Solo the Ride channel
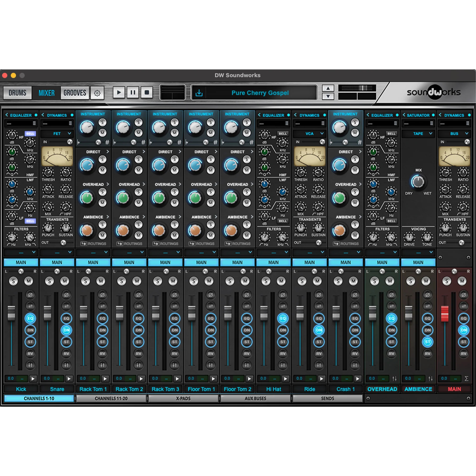This screenshot has width=476, height=476. tap(302, 281)
